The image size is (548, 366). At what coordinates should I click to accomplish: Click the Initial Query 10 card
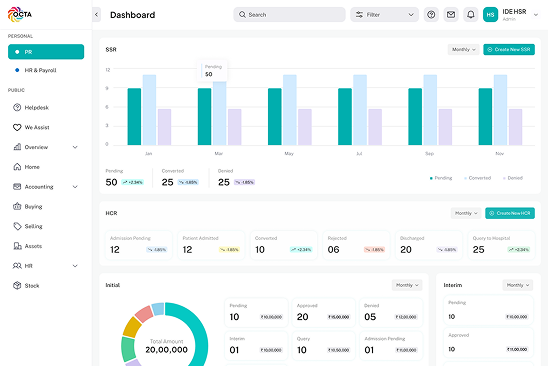click(324, 345)
